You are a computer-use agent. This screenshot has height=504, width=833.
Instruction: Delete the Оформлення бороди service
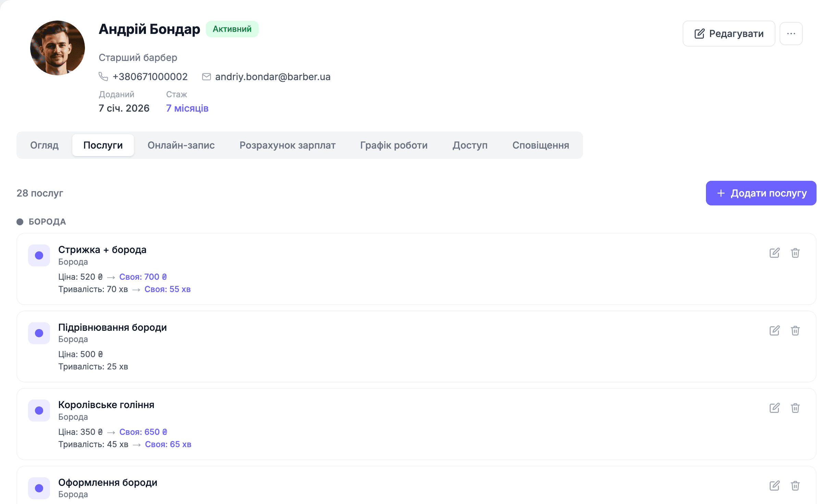(795, 486)
